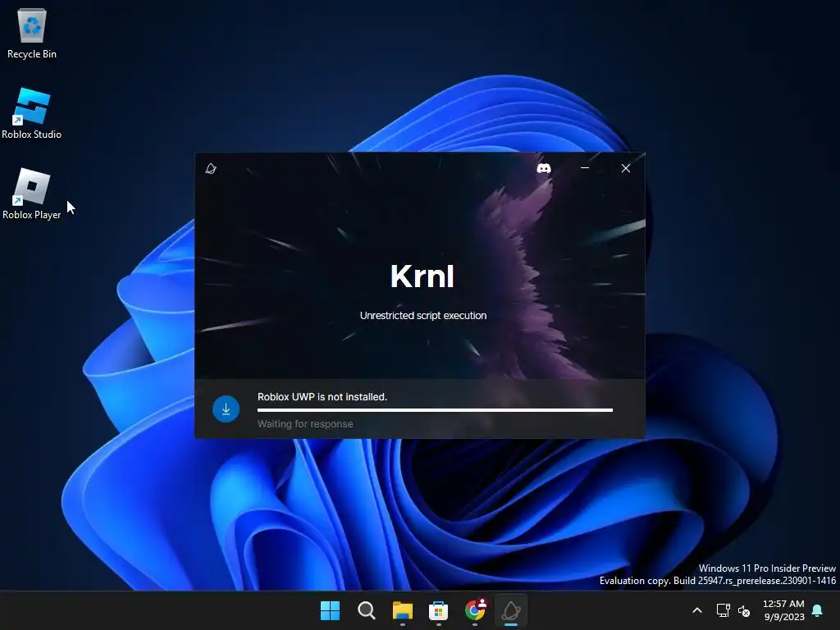Image resolution: width=840 pixels, height=630 pixels.
Task: Click the muted volume tray icon
Action: pos(744,610)
